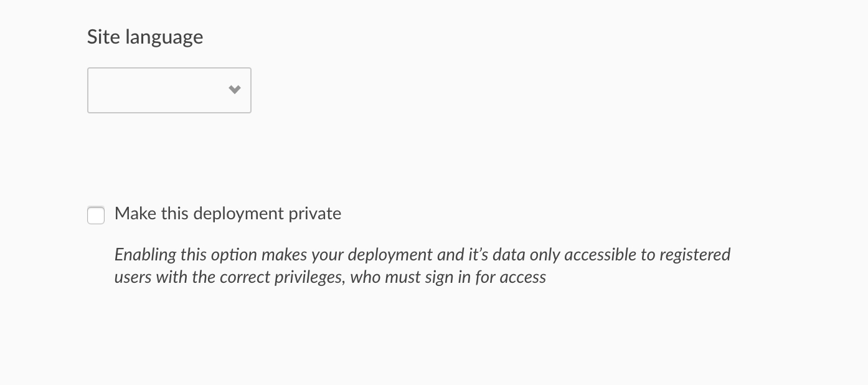Screen dimensions: 868x385
Task: Click the 'Make this deployment private' label
Action: tap(228, 214)
